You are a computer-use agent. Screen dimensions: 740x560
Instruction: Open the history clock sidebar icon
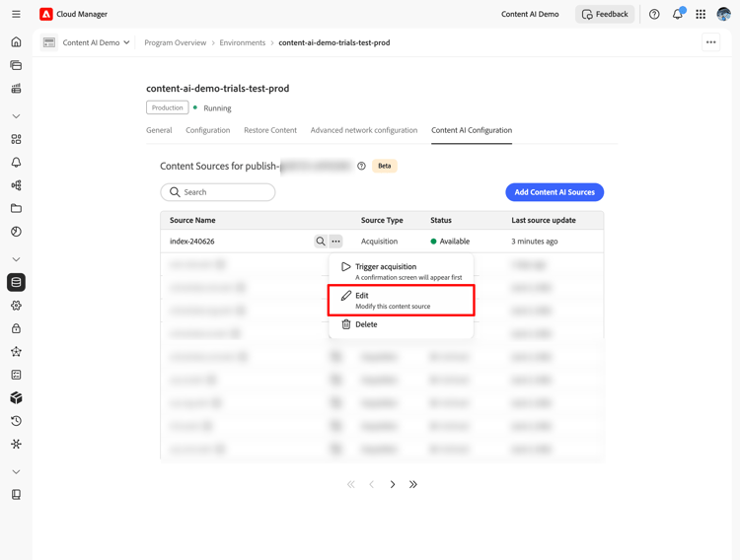[x=16, y=421]
